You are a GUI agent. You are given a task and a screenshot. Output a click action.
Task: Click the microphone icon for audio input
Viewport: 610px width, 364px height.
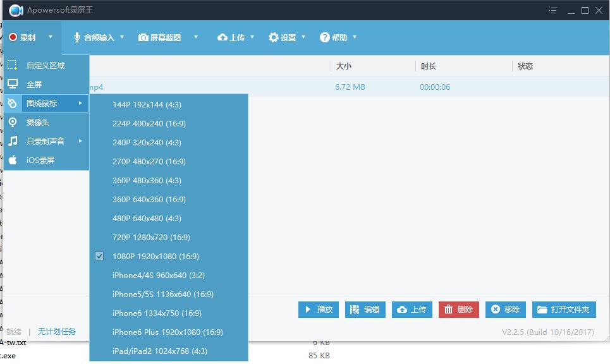click(76, 37)
